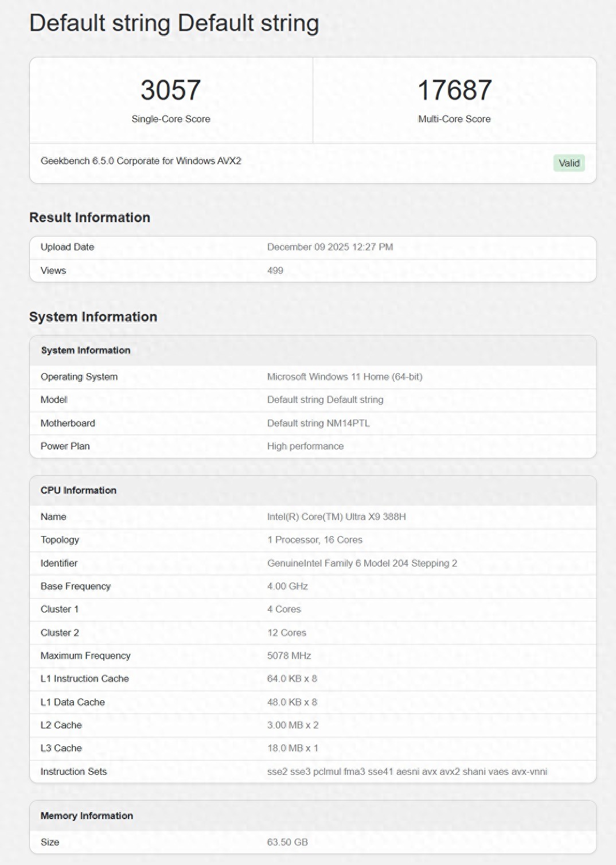
Task: Click the System Information table header
Action: (85, 350)
